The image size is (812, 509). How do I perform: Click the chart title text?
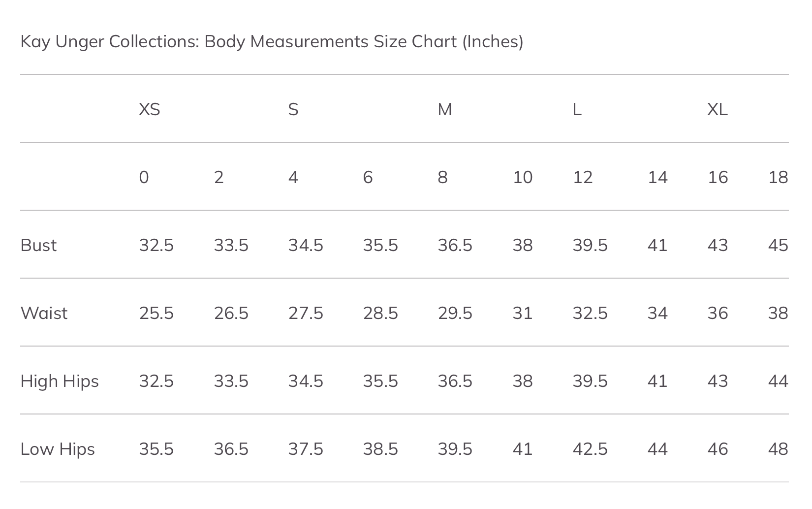272,42
